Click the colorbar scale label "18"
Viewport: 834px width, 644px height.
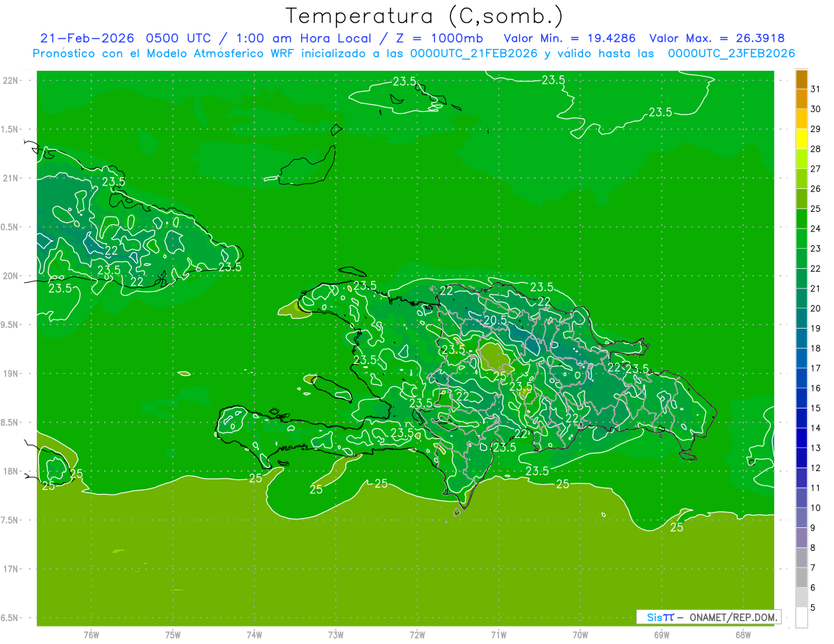816,348
